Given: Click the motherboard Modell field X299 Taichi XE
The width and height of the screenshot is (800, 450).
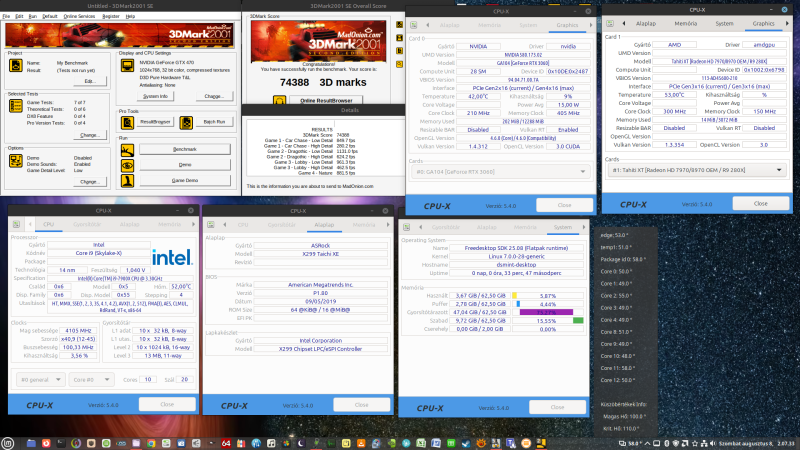Looking at the screenshot, I should [x=320, y=254].
